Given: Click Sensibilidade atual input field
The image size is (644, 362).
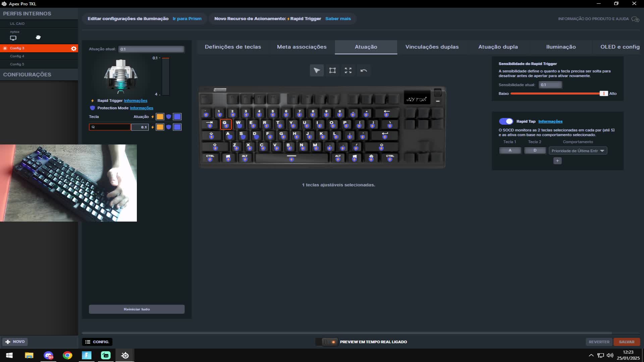Looking at the screenshot, I should pos(550,85).
